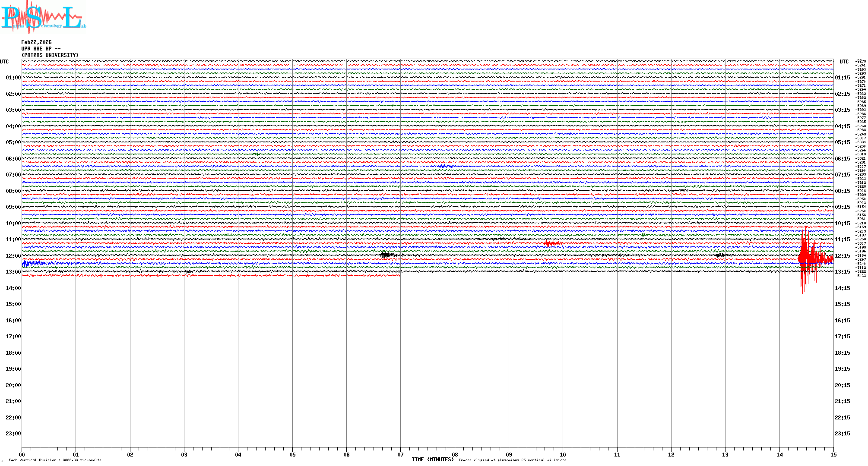This screenshot has width=868, height=466.
Task: Click the TIME (MINUTES) axis title
Action: [x=433, y=460]
